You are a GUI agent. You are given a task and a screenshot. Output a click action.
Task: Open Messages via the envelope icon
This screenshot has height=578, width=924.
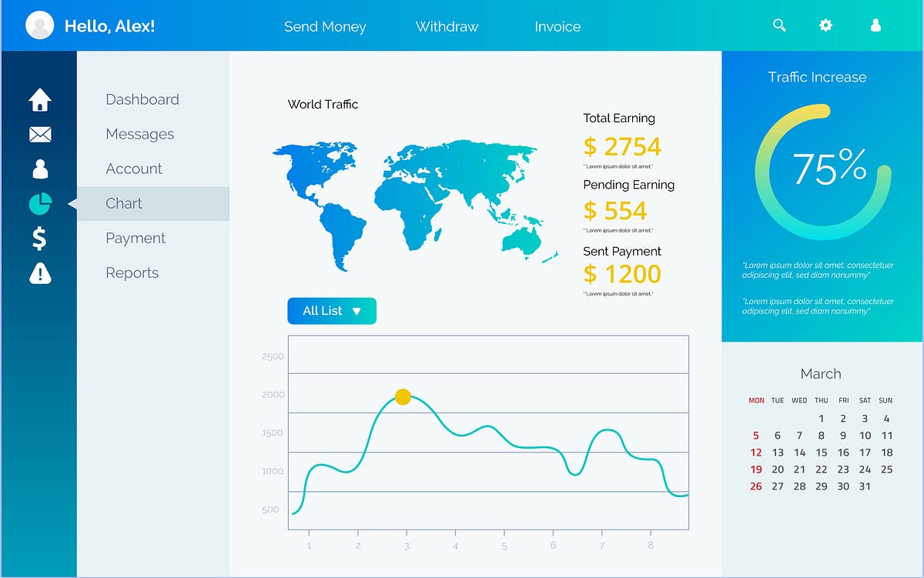point(39,134)
